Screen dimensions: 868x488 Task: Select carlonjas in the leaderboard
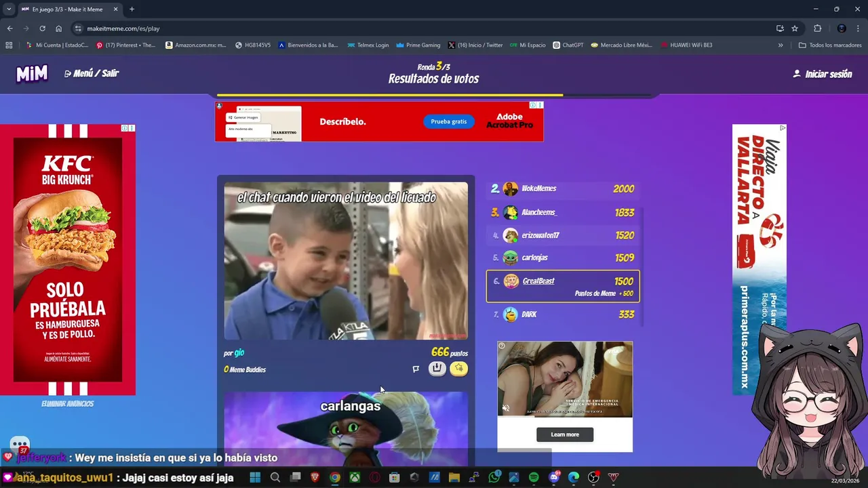point(562,258)
